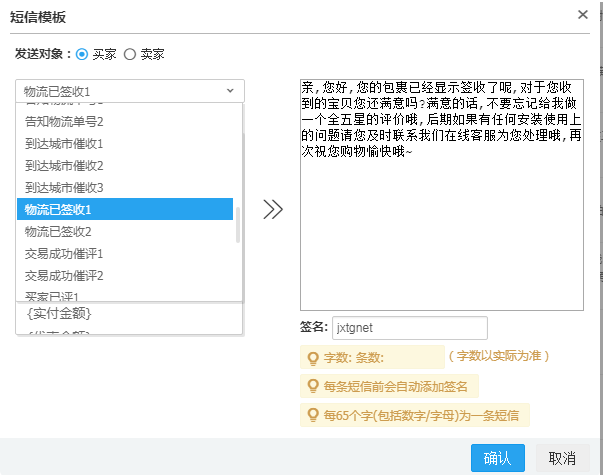Viewport: 603px width, 475px height.
Task: Click the double-arrow insert icon
Action: (x=272, y=209)
